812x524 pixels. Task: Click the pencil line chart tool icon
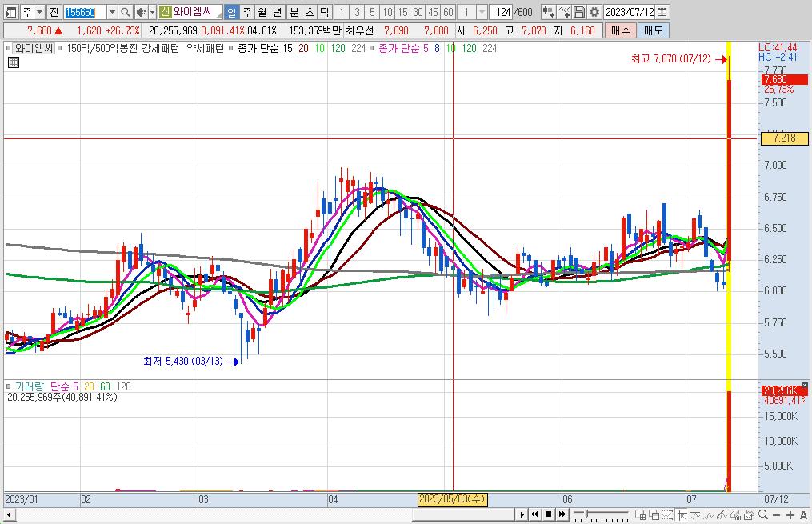pos(722,514)
